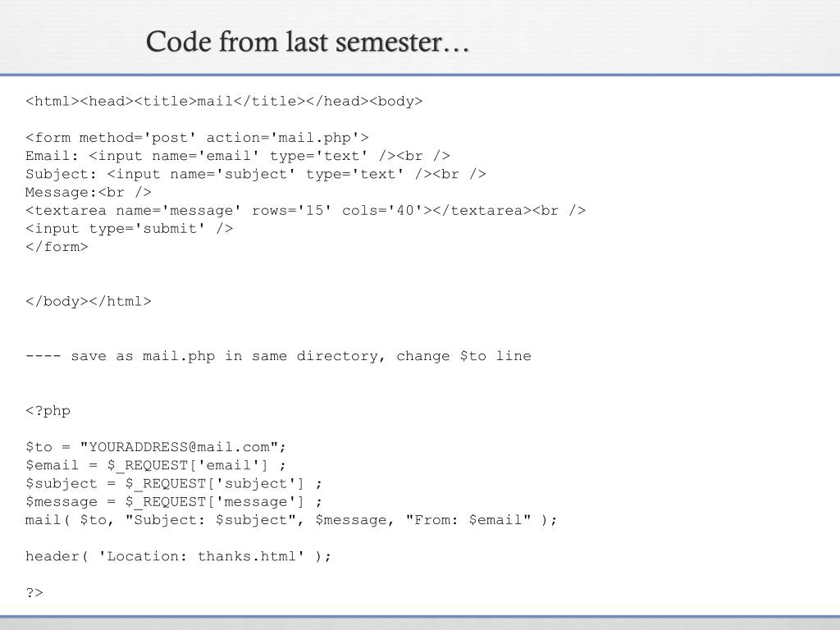Click the $email = $_REQUEST['email'] line
This screenshot has width=840, height=630.
click(x=156, y=465)
